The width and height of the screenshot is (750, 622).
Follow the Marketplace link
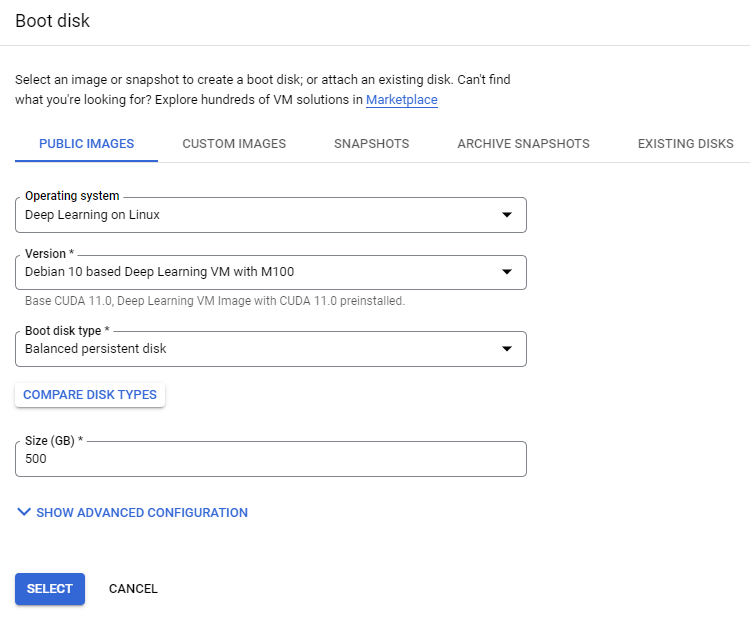(x=401, y=100)
